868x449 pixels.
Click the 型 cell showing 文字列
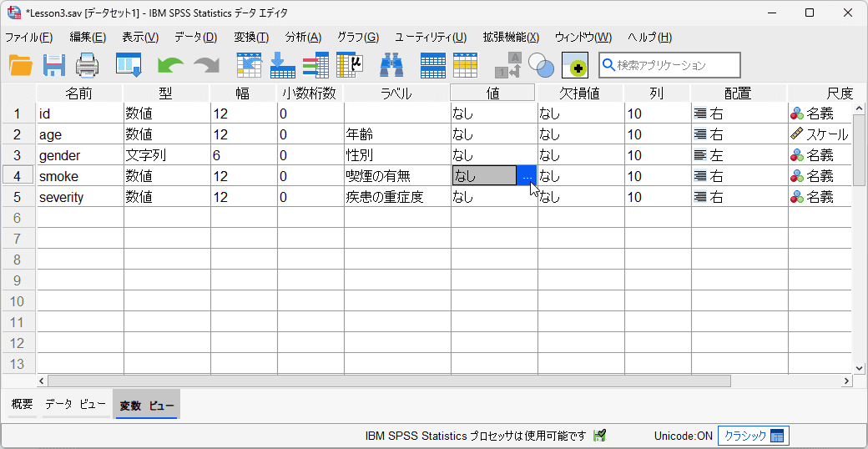coord(167,155)
